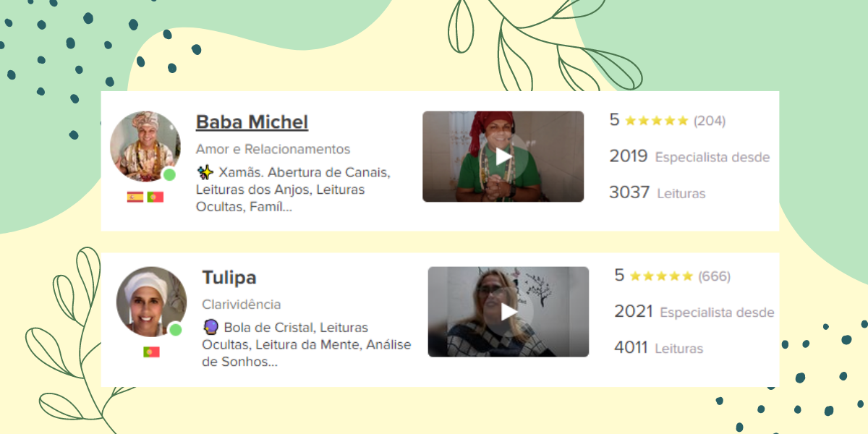Open Tulipa's profile name
Image resolution: width=868 pixels, height=434 pixels.
229,278
